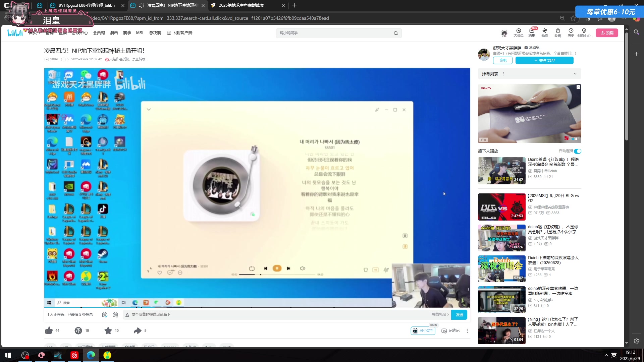644x362 pixels.
Task: Open the three-dot menu beside 弹幕列表
Action: tap(503, 74)
